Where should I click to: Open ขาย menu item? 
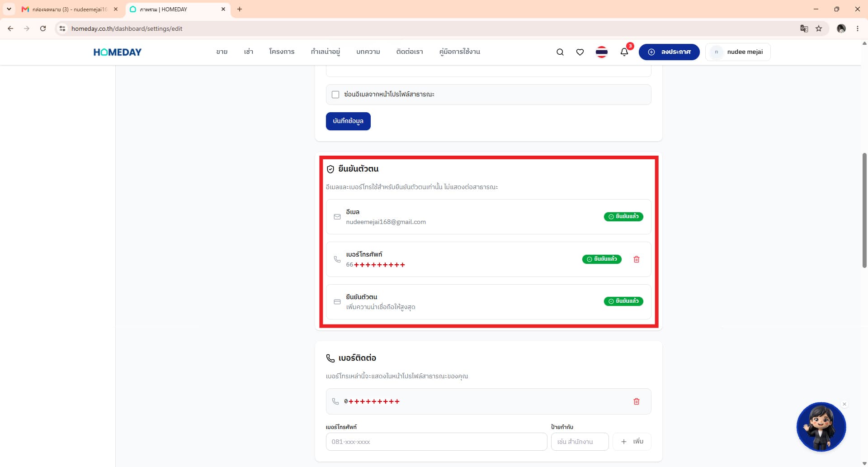click(222, 52)
